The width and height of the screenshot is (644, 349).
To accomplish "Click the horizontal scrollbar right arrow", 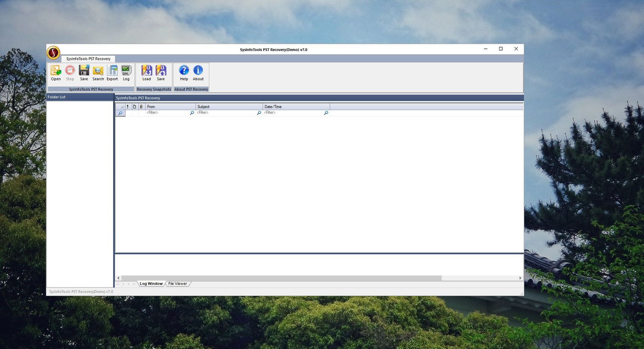I will tap(520, 278).
